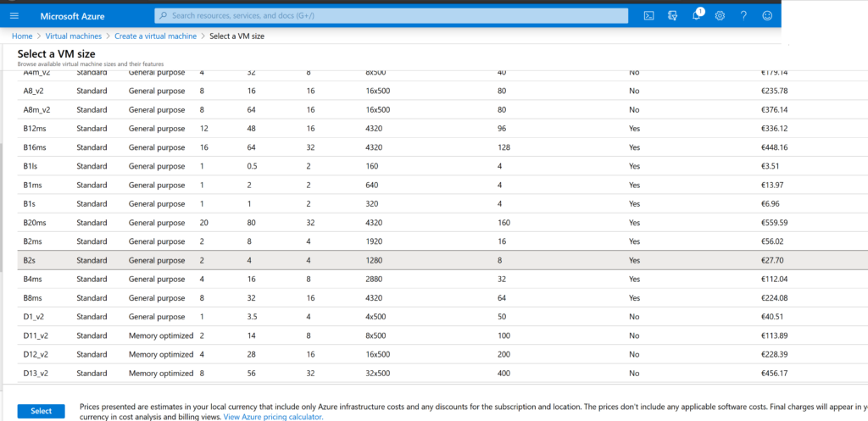Image resolution: width=868 pixels, height=421 pixels.
Task: Open the notifications bell
Action: (696, 15)
